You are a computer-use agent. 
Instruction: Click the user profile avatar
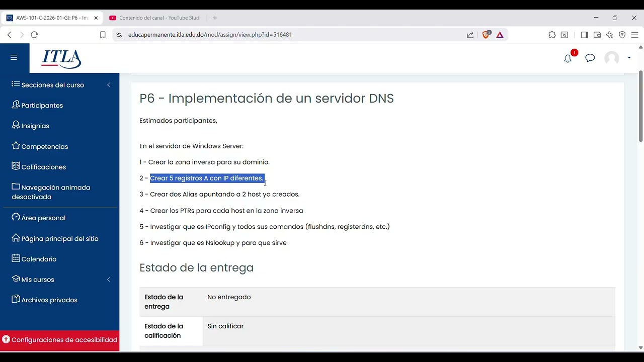tap(612, 58)
